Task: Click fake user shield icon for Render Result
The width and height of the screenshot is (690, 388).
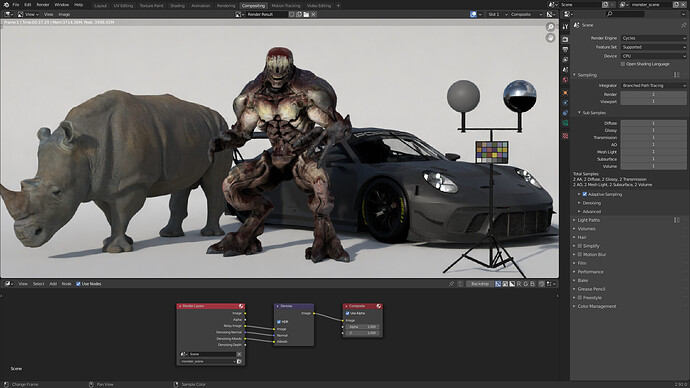Action: [x=291, y=14]
